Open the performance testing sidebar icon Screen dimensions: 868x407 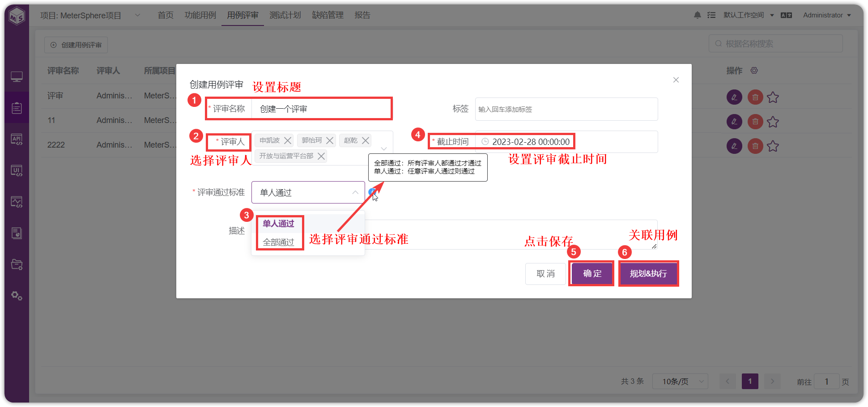[x=17, y=202]
